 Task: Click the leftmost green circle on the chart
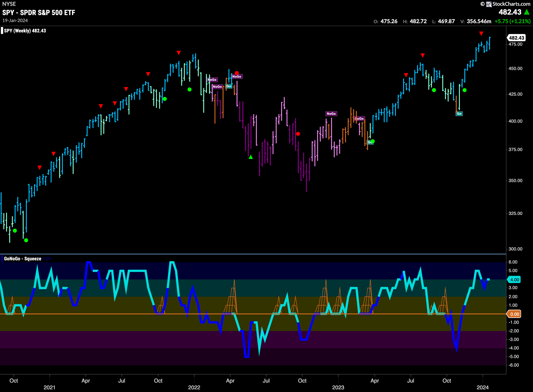click(15, 231)
